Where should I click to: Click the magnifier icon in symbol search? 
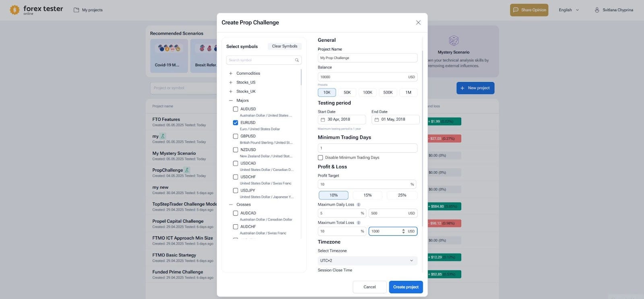pos(297,60)
